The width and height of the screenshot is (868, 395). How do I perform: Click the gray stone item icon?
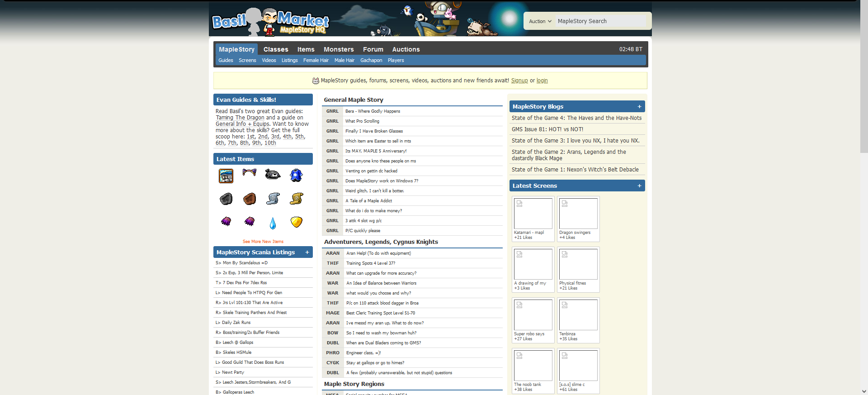226,199
